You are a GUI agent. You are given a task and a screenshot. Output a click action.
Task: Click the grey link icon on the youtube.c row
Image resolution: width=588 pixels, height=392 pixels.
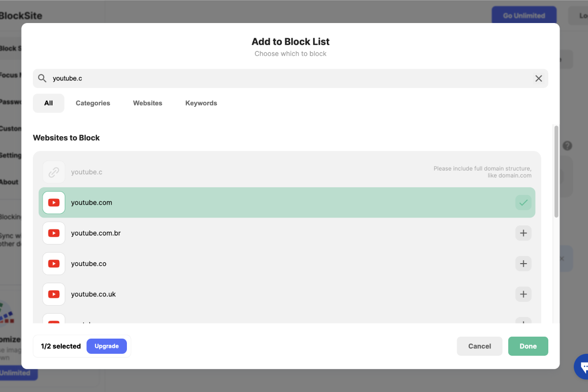[x=53, y=172]
